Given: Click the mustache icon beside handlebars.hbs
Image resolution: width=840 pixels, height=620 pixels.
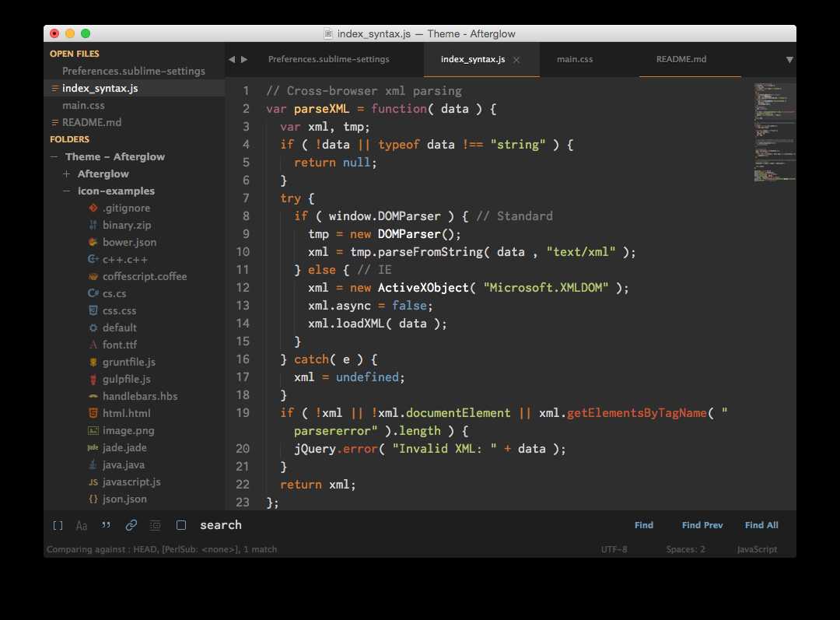Looking at the screenshot, I should (93, 396).
